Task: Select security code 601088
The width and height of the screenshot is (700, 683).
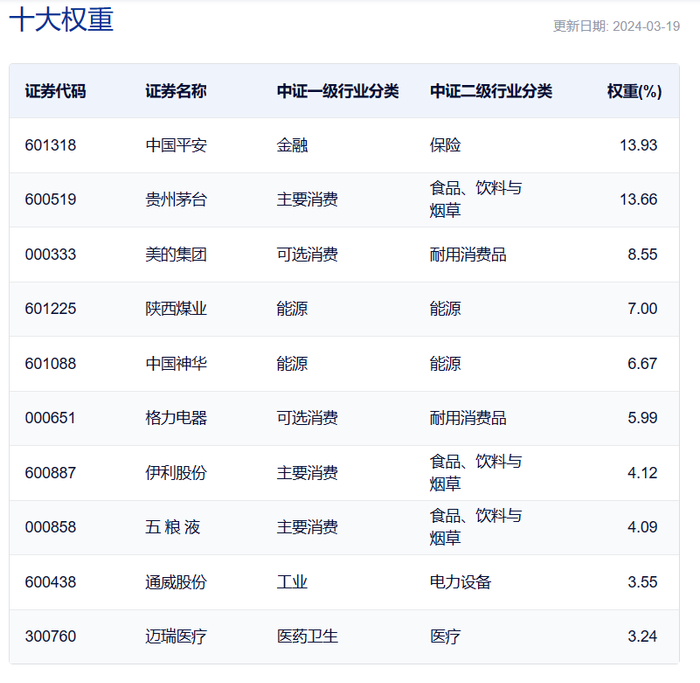Action: (x=50, y=363)
